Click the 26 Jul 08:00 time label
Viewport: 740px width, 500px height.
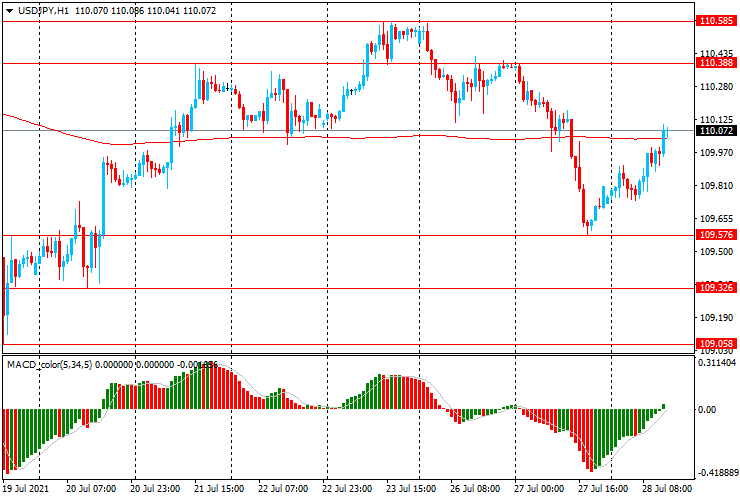pos(475,489)
